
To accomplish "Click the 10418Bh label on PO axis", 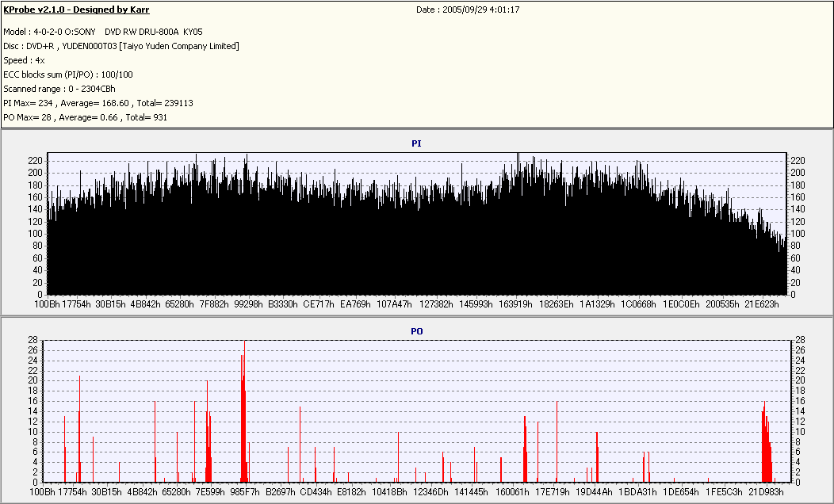I will pyautogui.click(x=389, y=492).
